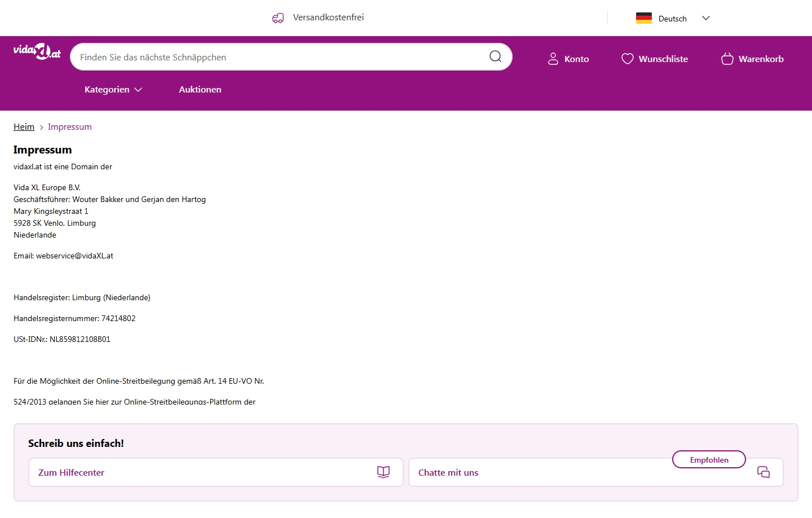
Task: Click the Online-Streitbeilegung paragraph line
Action: pos(139,381)
